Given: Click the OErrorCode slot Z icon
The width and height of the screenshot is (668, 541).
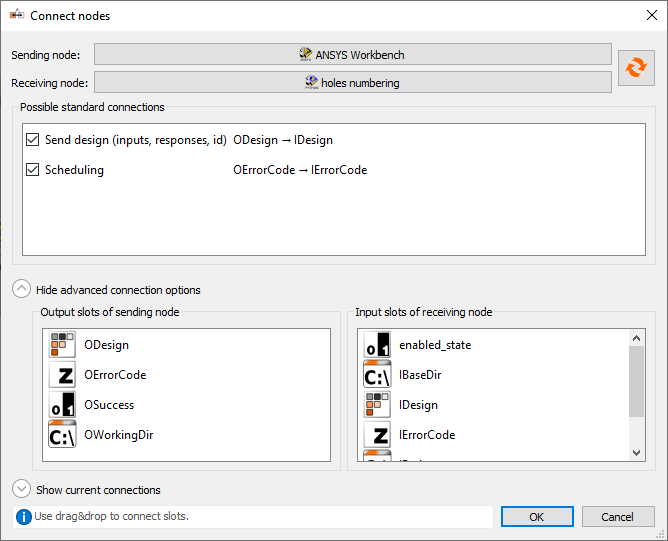Looking at the screenshot, I should coord(62,375).
